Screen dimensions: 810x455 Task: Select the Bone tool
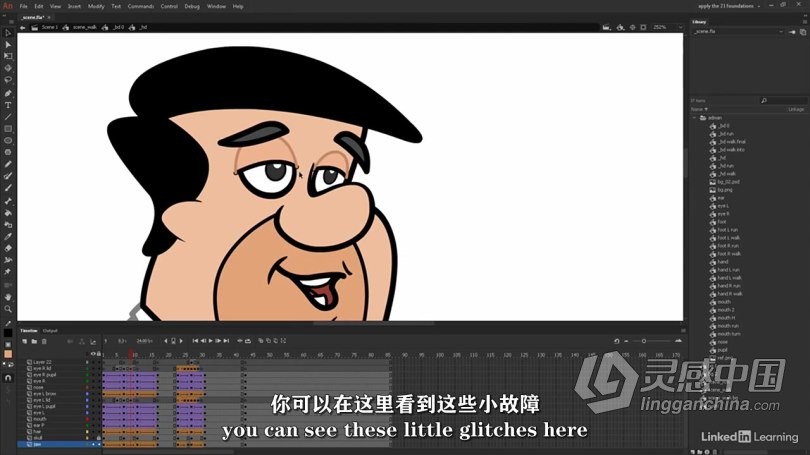pos(8,201)
